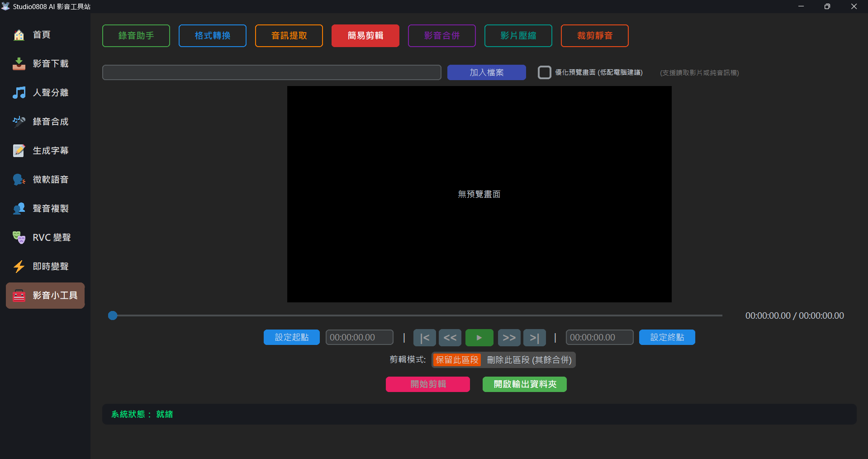Fast forward using the >> button
This screenshot has height=459, width=868.
509,338
